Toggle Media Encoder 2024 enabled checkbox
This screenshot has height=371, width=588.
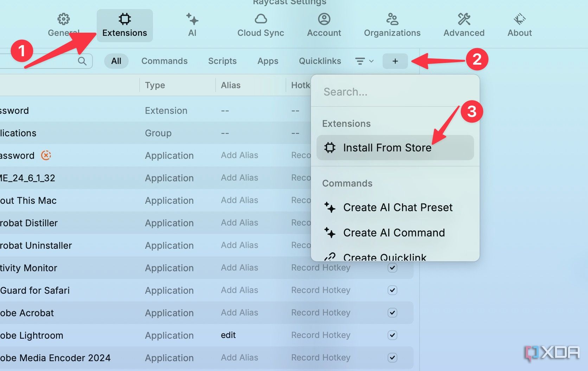coord(392,358)
